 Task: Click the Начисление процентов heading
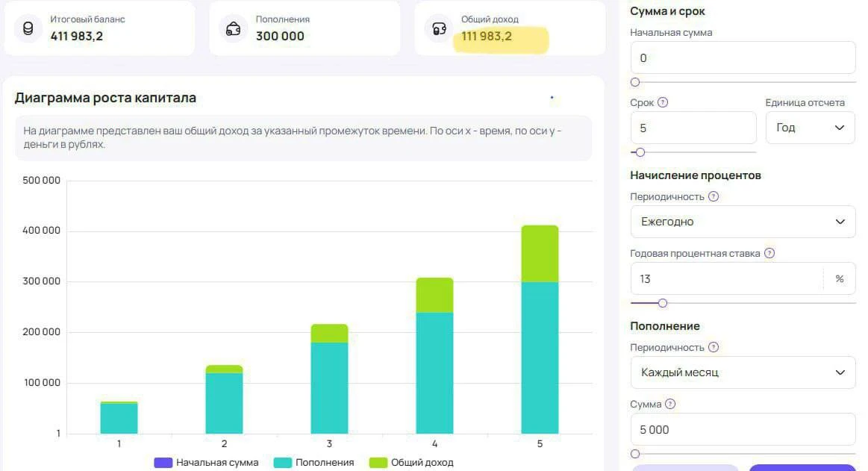coord(696,175)
